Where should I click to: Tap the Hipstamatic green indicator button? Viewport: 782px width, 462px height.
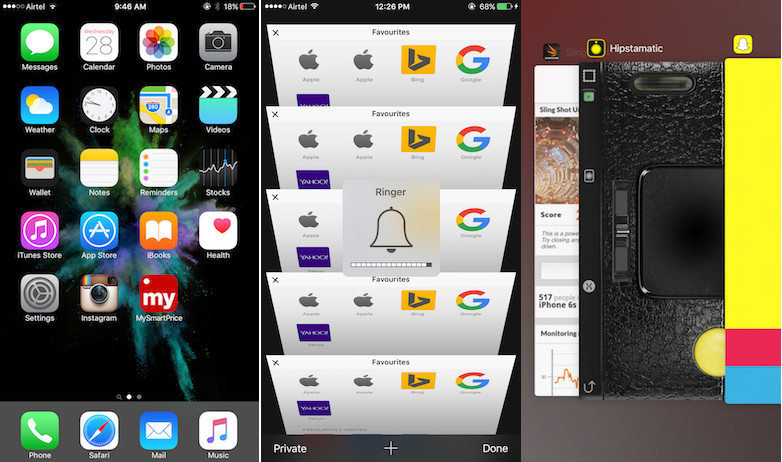[589, 96]
